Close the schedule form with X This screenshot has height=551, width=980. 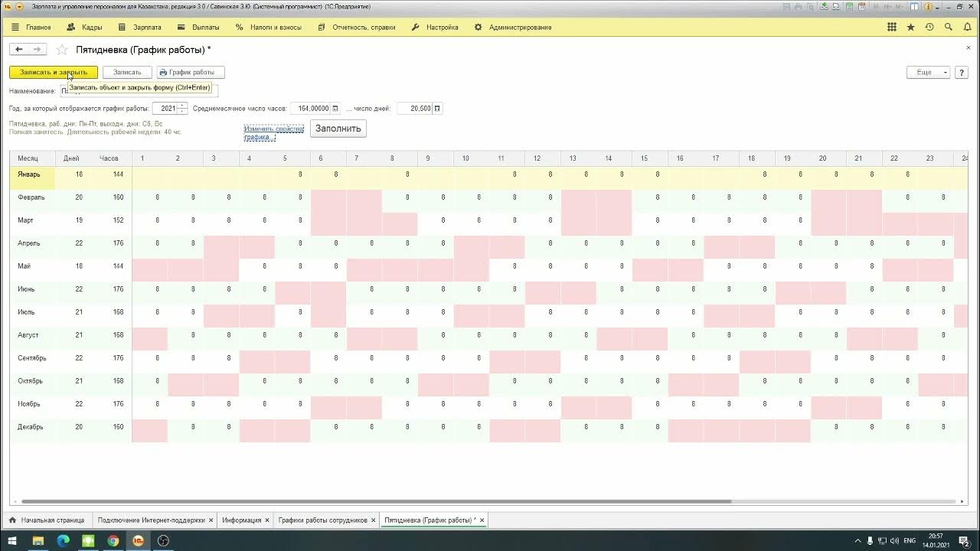[968, 47]
